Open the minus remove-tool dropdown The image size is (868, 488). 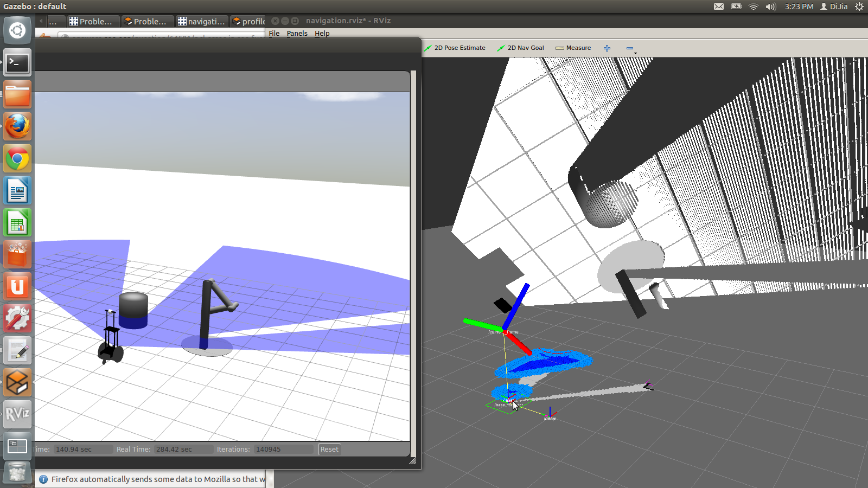[x=630, y=49]
